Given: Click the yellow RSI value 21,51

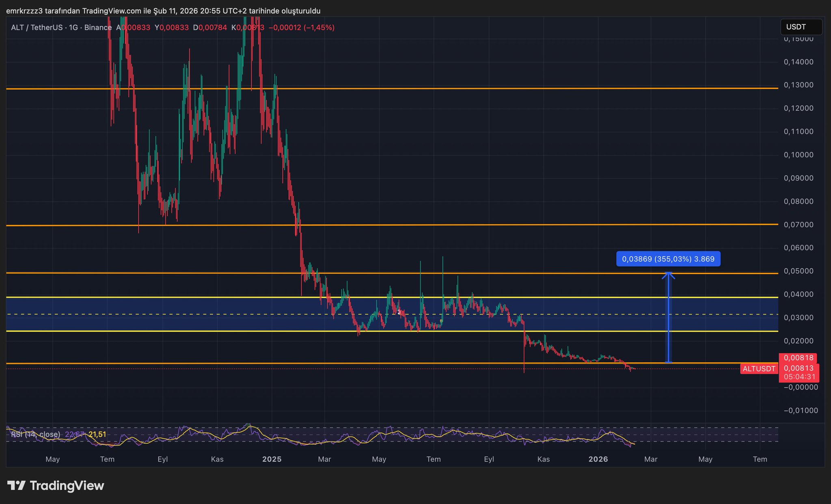Looking at the screenshot, I should (97, 434).
